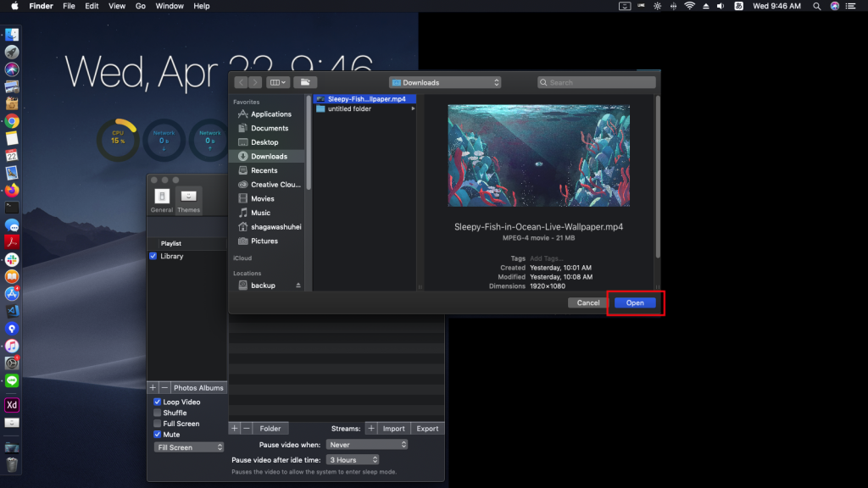Select Sleepy-Fish...llpaper.mp4 file
Viewport: 868px width, 488px height.
tap(364, 99)
